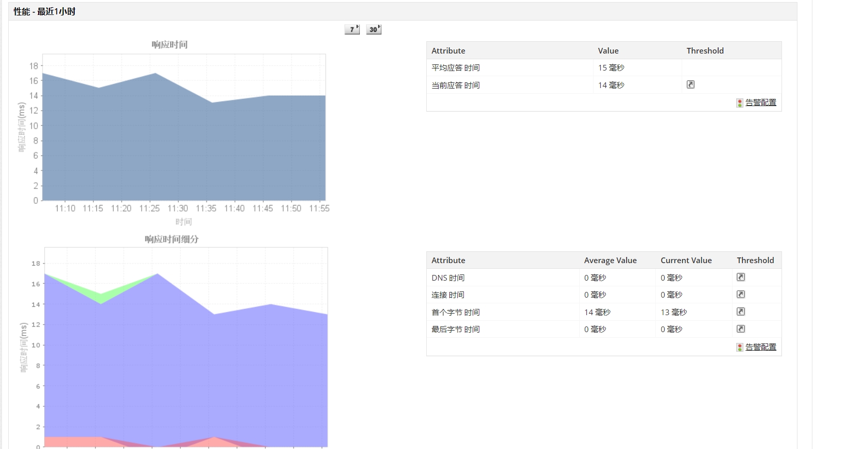Click threshold icon for 首个字节时间 row

click(x=741, y=312)
